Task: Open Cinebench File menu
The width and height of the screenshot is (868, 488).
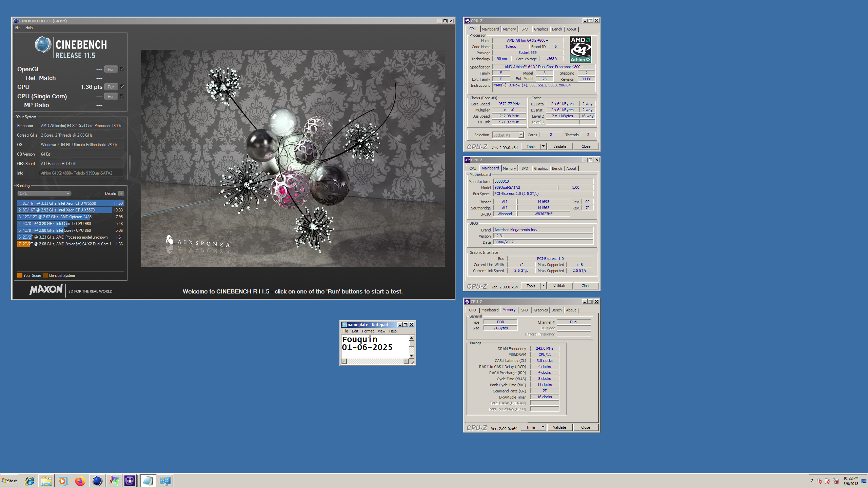Action: 18,28
